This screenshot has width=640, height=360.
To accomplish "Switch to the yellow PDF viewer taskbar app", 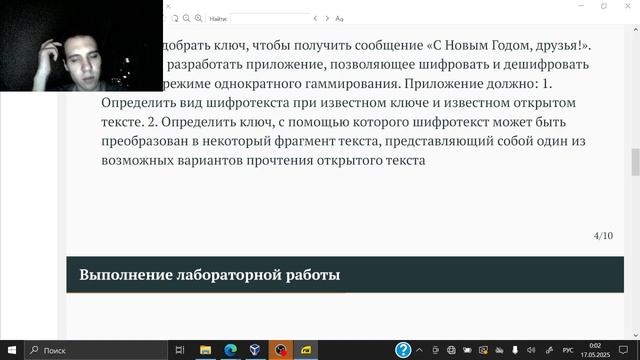I will (x=306, y=350).
